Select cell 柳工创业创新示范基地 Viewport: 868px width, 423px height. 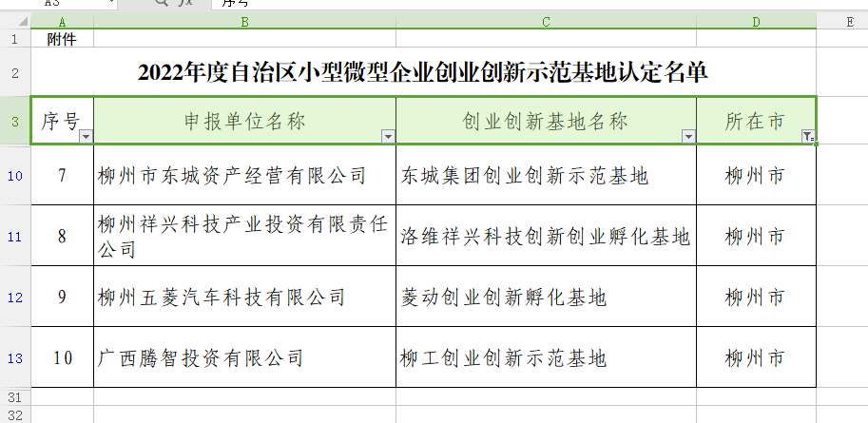point(546,358)
